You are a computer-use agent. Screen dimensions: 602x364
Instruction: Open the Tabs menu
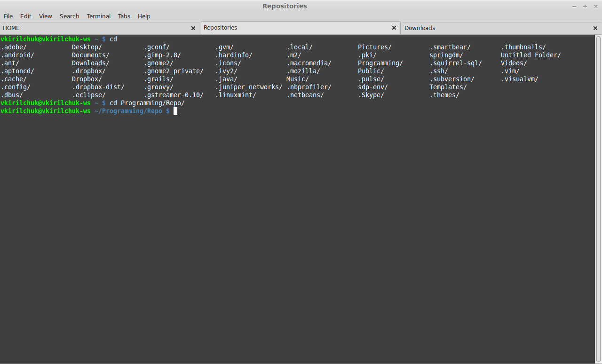click(x=124, y=16)
